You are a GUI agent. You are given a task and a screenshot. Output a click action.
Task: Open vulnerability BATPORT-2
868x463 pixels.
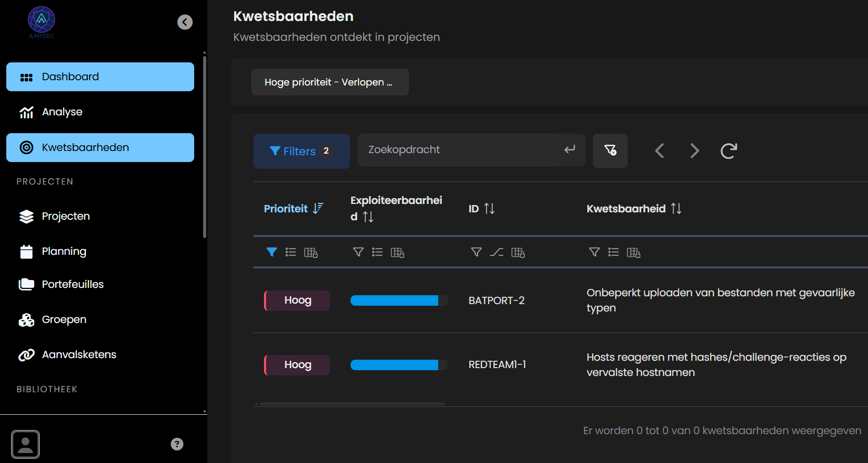click(496, 300)
